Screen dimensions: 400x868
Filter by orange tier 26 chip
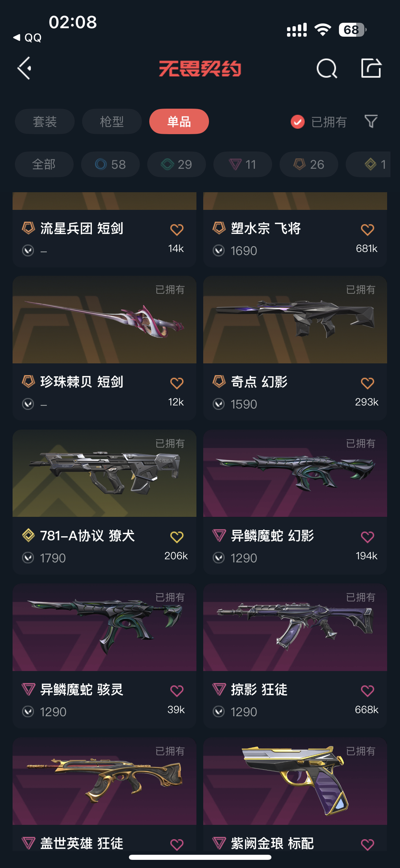309,164
